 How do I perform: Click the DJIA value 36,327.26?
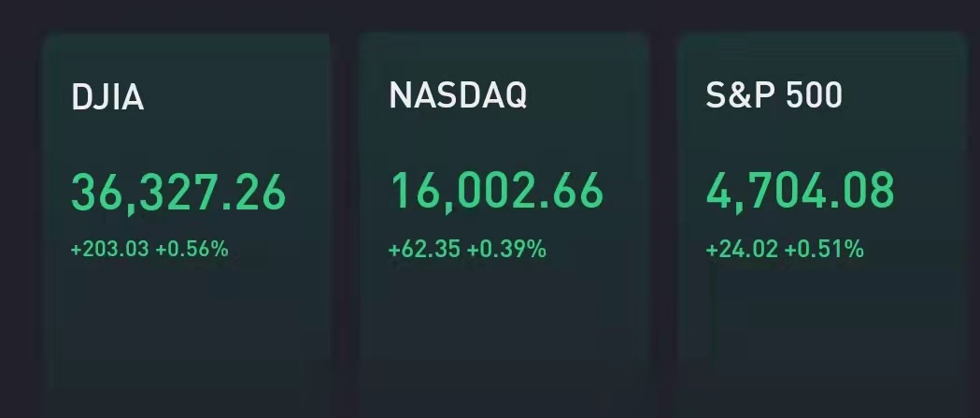178,193
